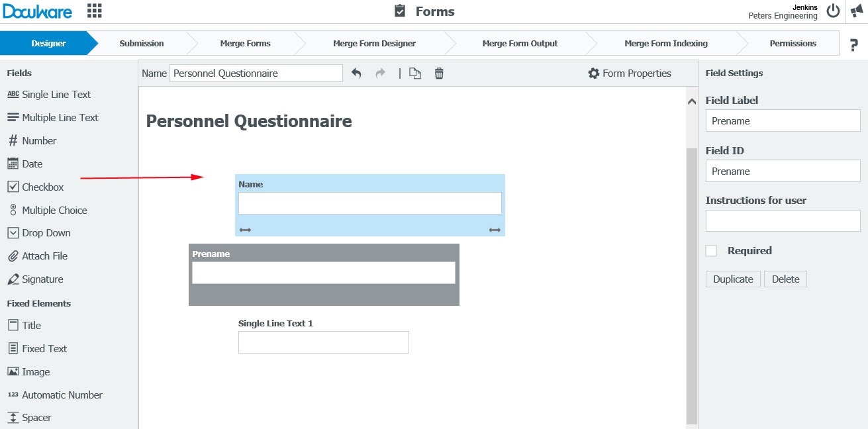Click the help question mark icon
Screen dimensions: 868x429
pos(853,44)
